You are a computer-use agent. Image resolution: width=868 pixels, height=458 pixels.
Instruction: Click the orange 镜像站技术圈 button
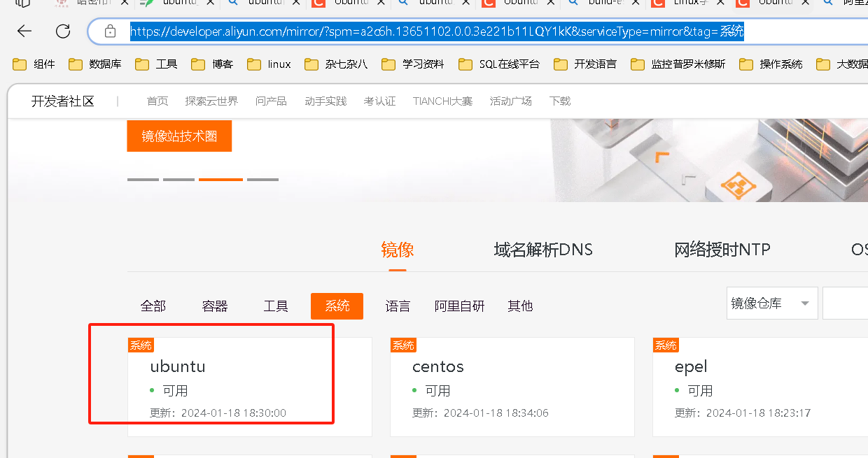pos(179,136)
